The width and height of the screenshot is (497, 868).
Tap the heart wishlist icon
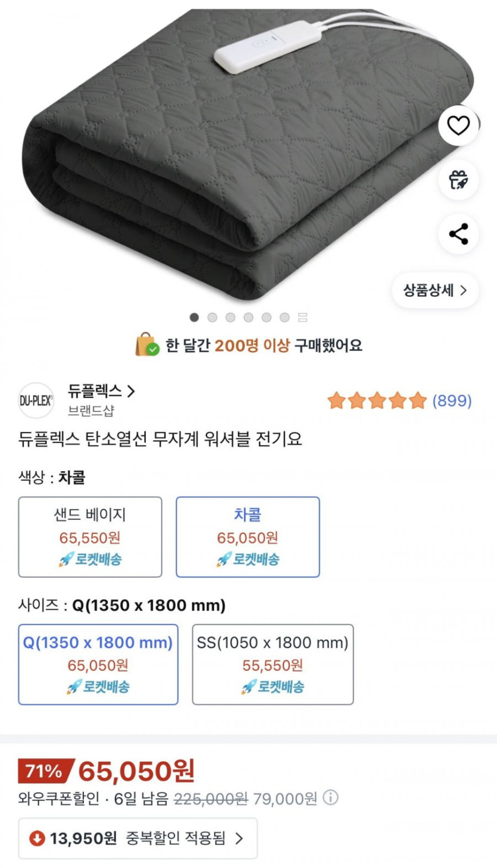coord(458,126)
